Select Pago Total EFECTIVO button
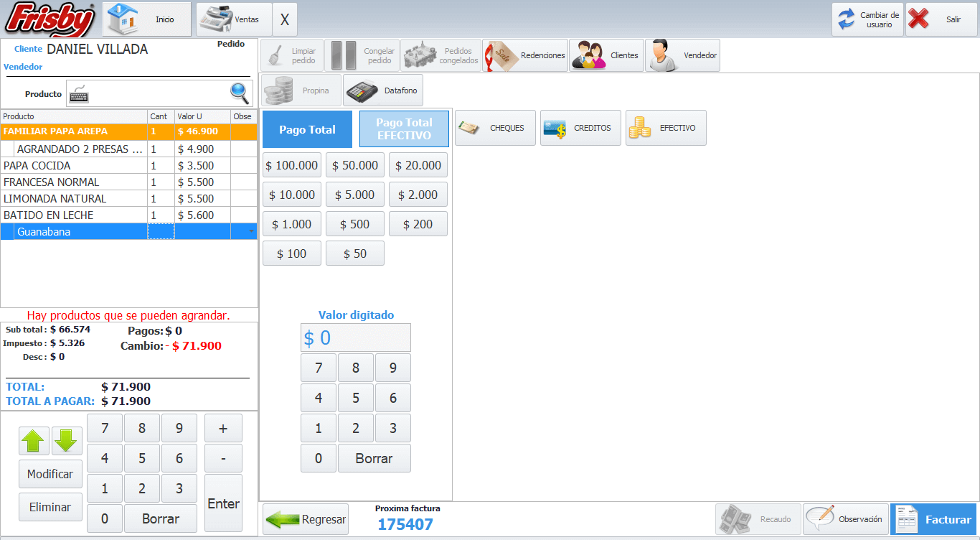 tap(404, 129)
